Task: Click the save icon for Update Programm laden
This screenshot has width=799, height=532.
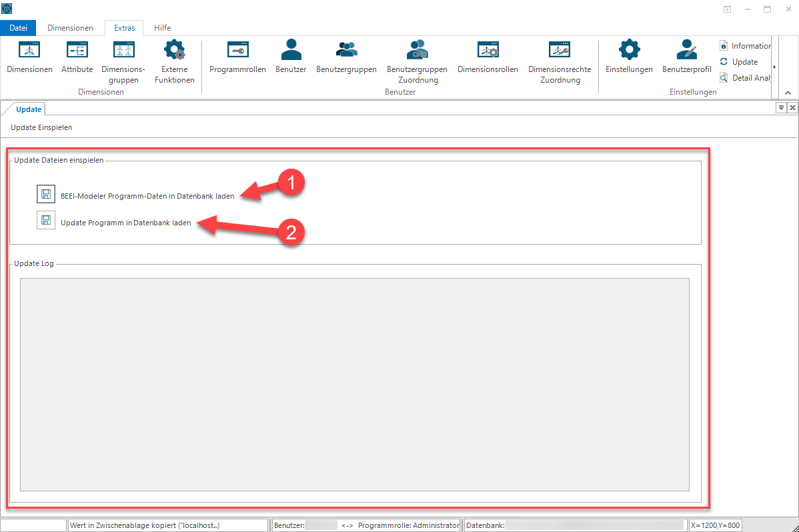Action: (x=46, y=220)
